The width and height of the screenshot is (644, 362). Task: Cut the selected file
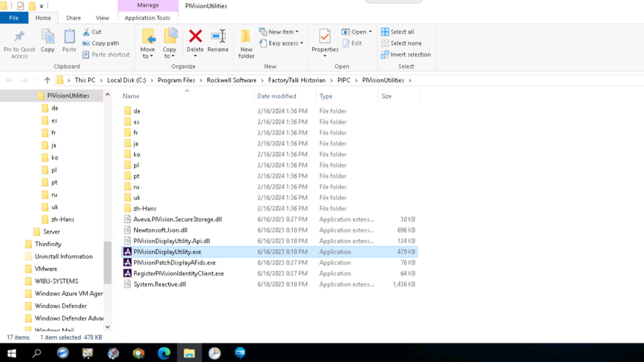[92, 32]
